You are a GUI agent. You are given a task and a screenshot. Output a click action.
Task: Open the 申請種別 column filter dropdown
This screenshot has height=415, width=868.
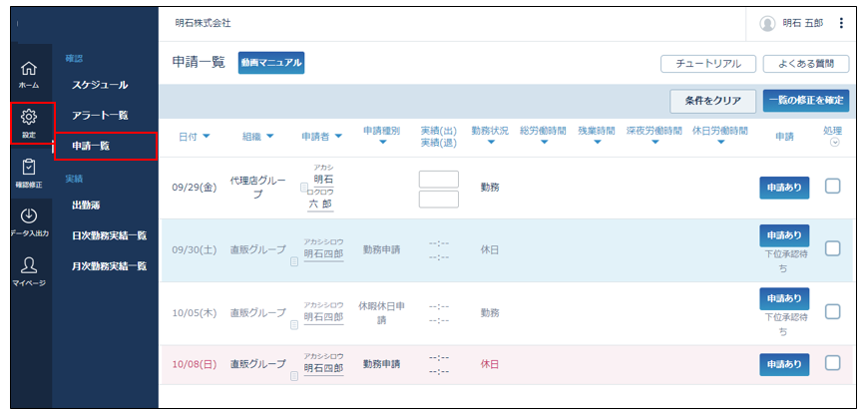382,143
